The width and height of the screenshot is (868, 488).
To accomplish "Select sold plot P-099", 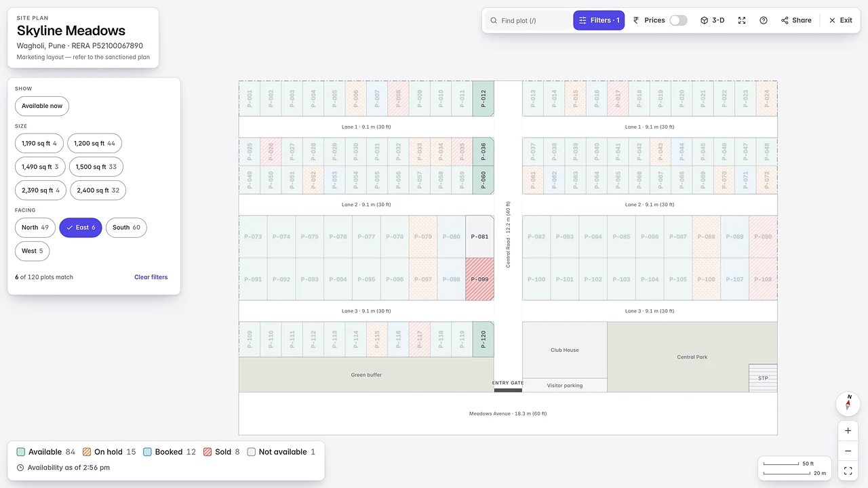I will 479,279.
